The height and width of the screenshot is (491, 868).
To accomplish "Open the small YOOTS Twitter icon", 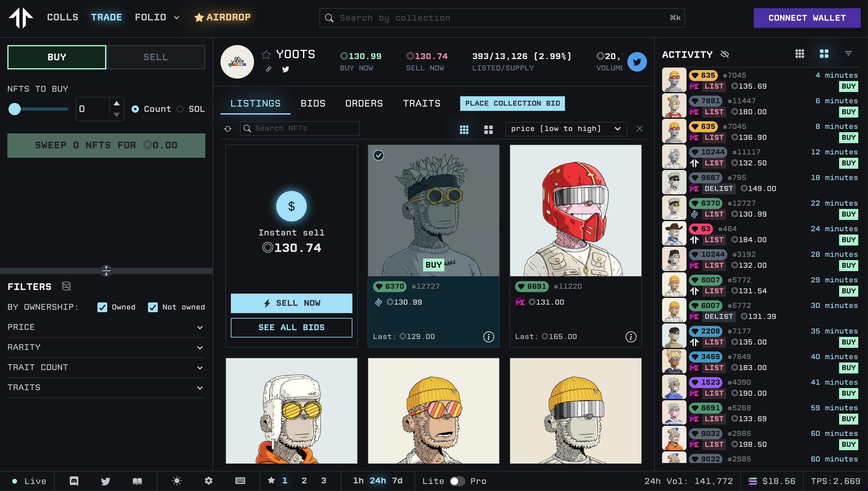I will (x=285, y=69).
